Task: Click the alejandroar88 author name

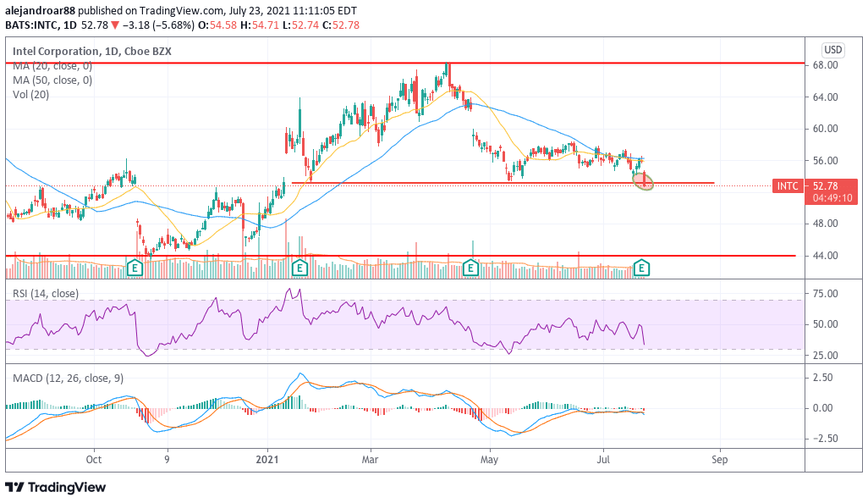Action: click(41, 10)
